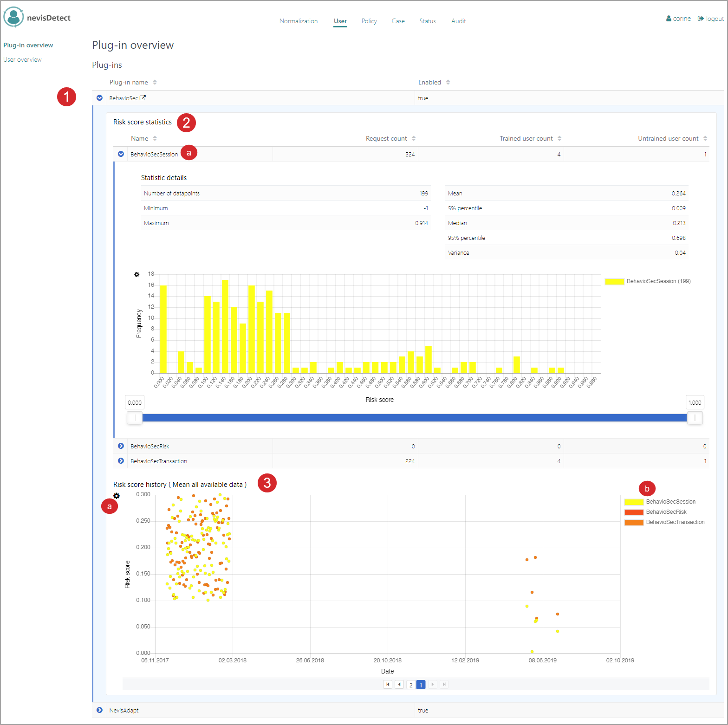Image resolution: width=728 pixels, height=725 pixels.
Task: Click the blue risk score range bar
Action: [415, 418]
